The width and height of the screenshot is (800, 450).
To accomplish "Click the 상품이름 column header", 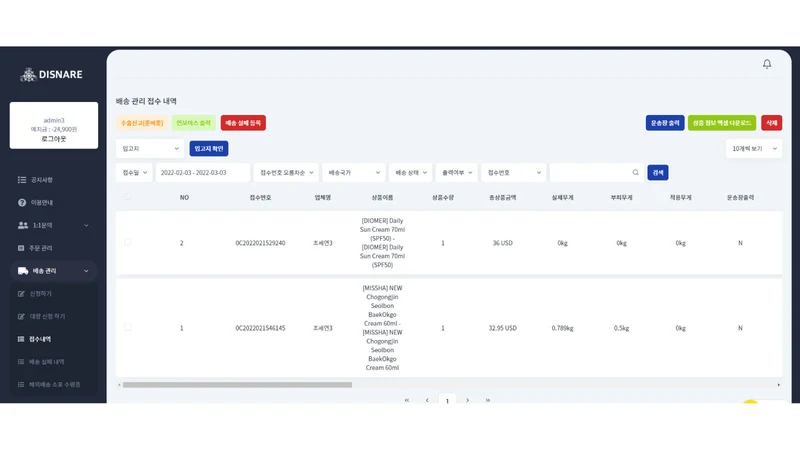I will pos(382,197).
